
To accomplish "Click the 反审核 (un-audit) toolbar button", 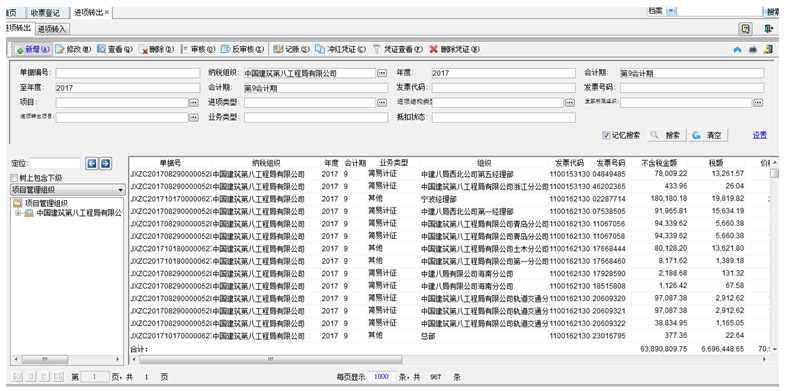I will pos(243,49).
